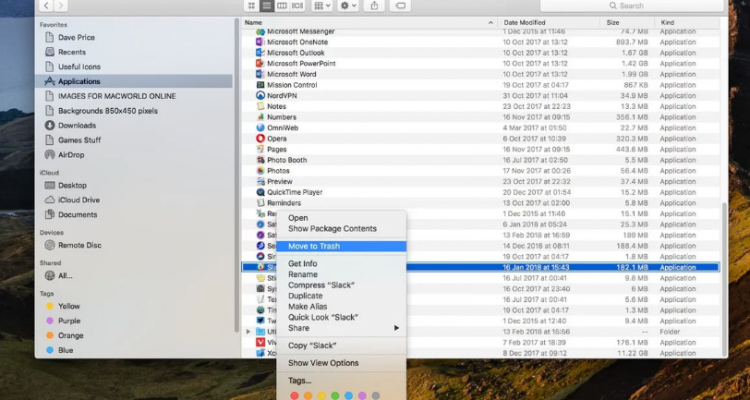Switch to Cover Flow view
Screen dimensions: 750x400
point(298,6)
